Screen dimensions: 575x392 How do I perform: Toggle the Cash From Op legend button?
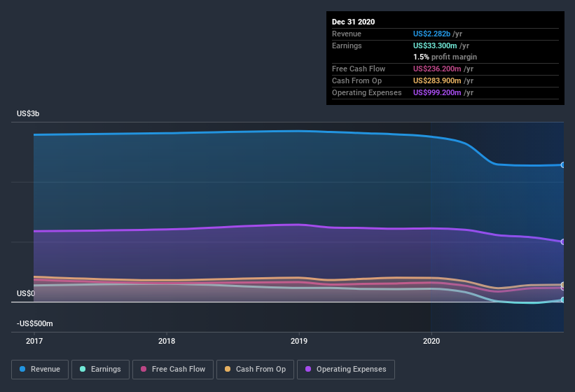[255, 370]
